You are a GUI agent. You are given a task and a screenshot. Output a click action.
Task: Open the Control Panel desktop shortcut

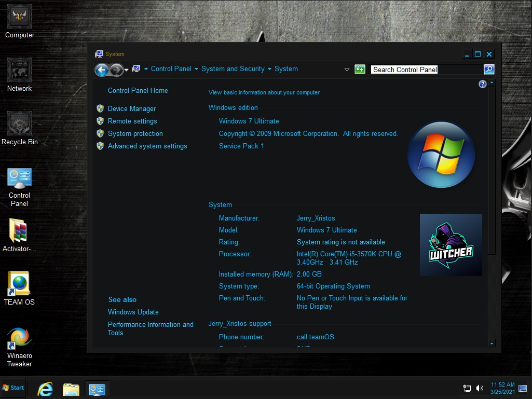pyautogui.click(x=19, y=187)
